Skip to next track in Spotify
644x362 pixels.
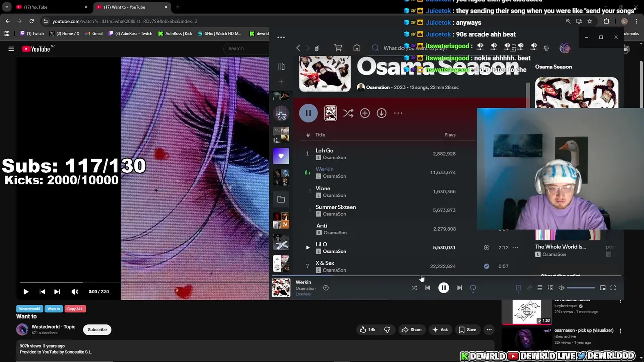[x=459, y=288]
